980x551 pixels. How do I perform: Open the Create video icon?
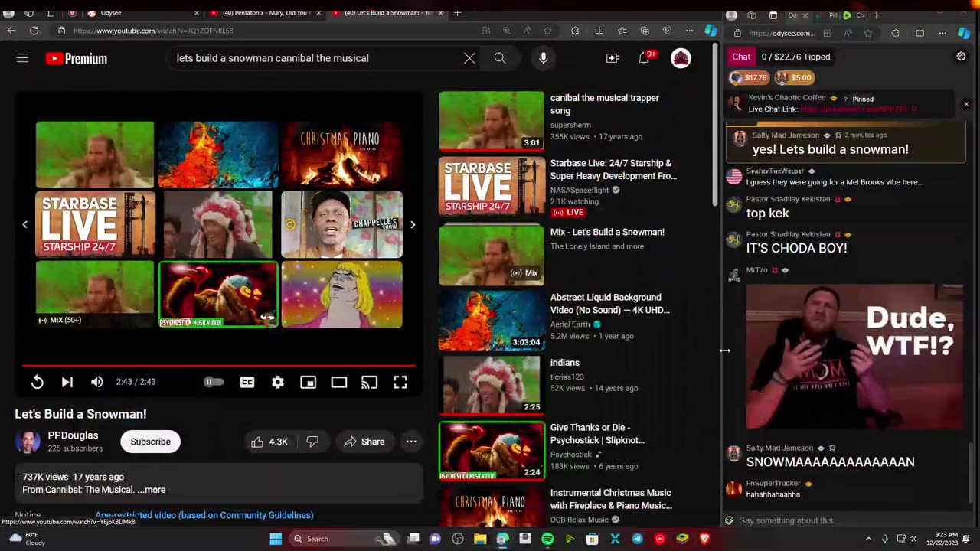[613, 58]
